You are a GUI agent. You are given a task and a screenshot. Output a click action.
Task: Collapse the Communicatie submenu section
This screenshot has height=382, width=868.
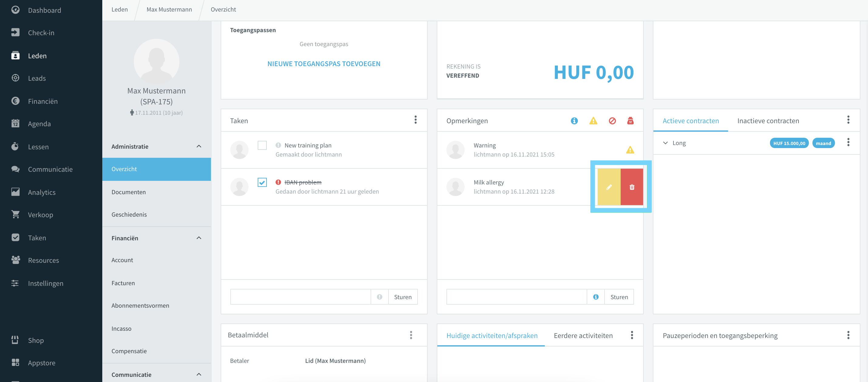click(199, 374)
